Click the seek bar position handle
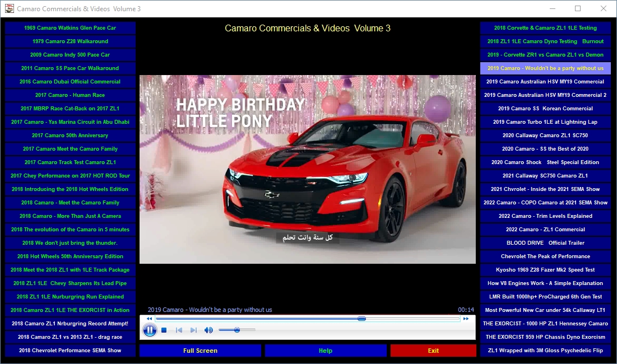Image resolution: width=617 pixels, height=364 pixels. coord(361,319)
